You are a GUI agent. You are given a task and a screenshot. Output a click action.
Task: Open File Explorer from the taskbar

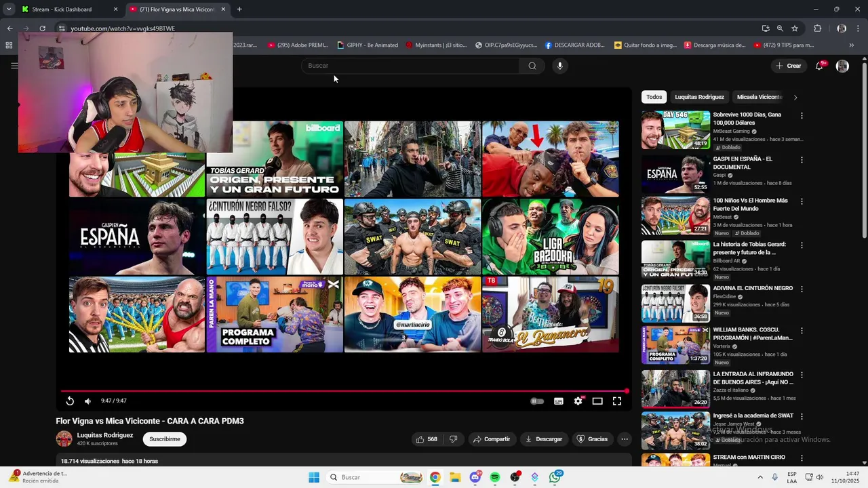point(455,477)
